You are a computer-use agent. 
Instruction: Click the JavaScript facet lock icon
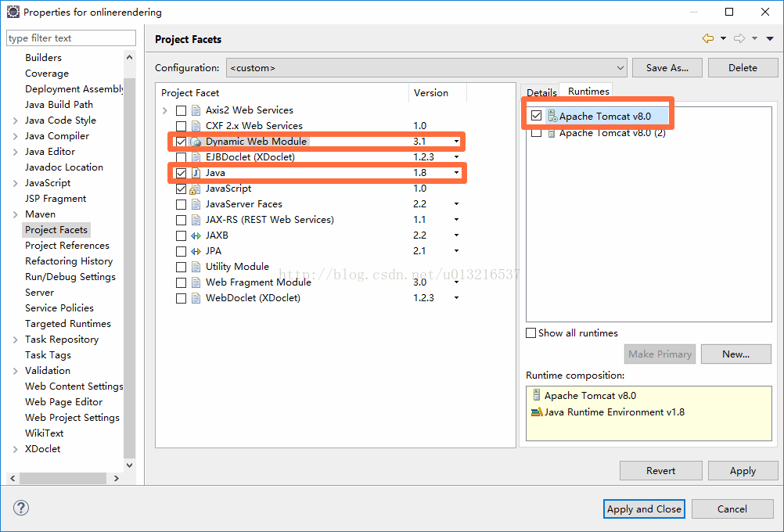[x=196, y=189]
